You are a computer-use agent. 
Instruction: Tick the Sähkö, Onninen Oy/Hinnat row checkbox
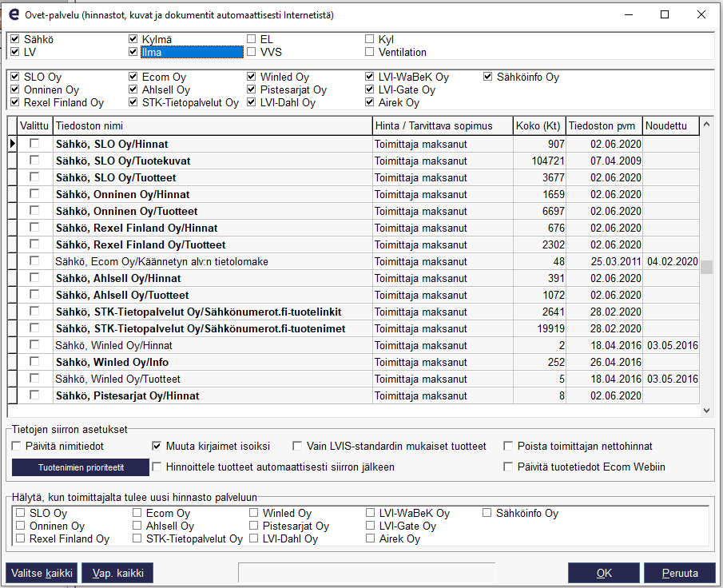(x=34, y=193)
